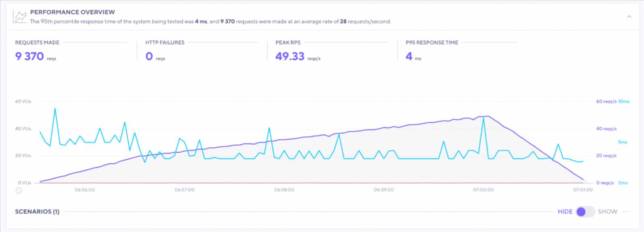
Task: Select the 06:56:00 time axis marker
Action: click(x=85, y=189)
